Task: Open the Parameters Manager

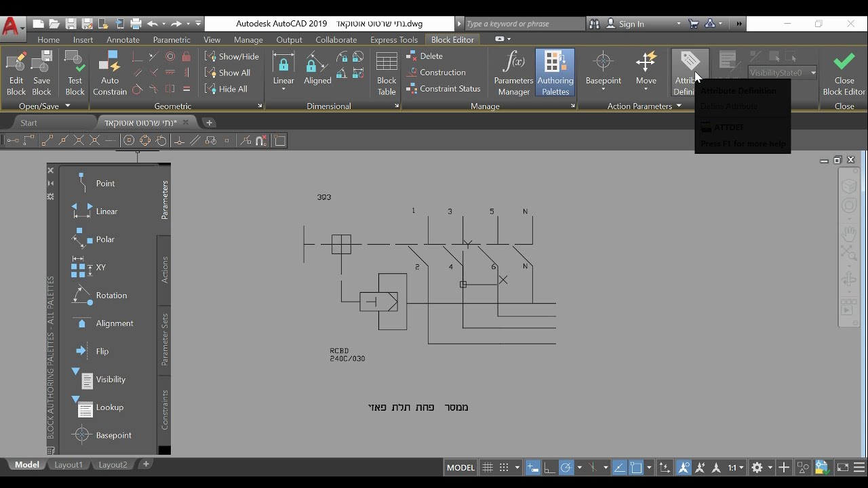Action: [x=513, y=73]
